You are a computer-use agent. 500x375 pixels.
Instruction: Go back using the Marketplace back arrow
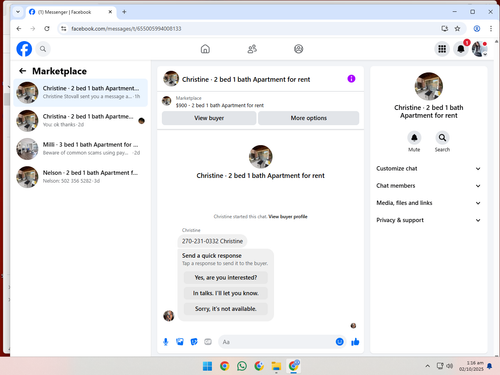pyautogui.click(x=23, y=71)
